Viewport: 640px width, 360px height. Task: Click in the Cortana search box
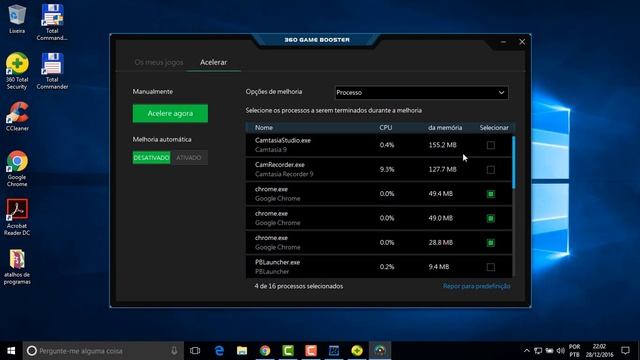pos(103,351)
